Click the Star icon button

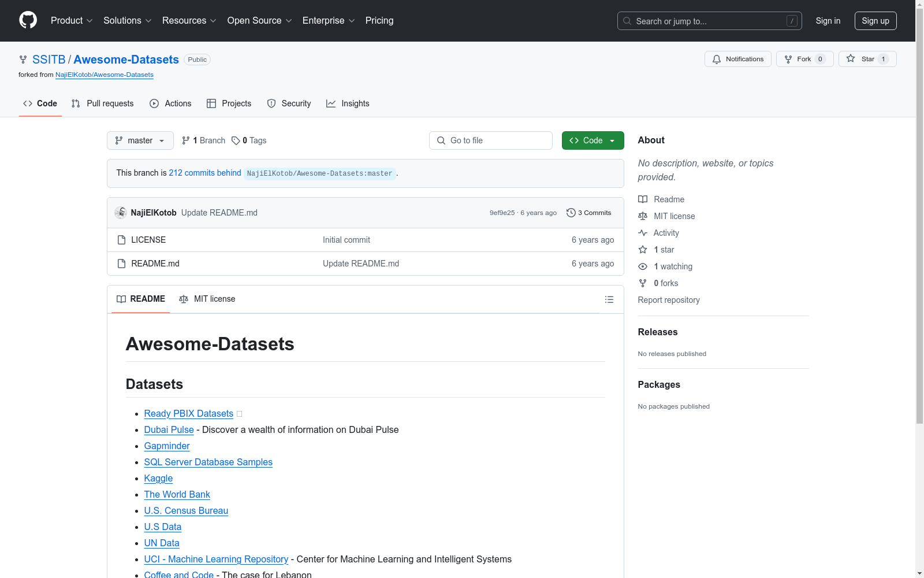coord(851,58)
